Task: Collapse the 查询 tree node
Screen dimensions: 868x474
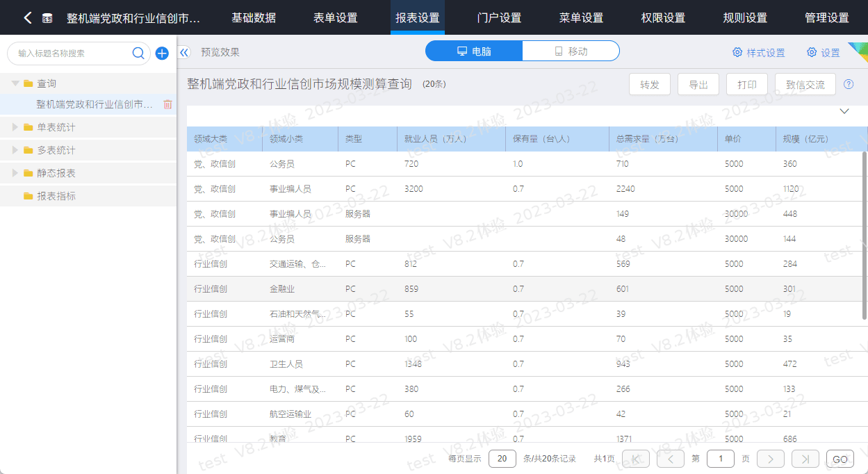Action: coord(15,83)
